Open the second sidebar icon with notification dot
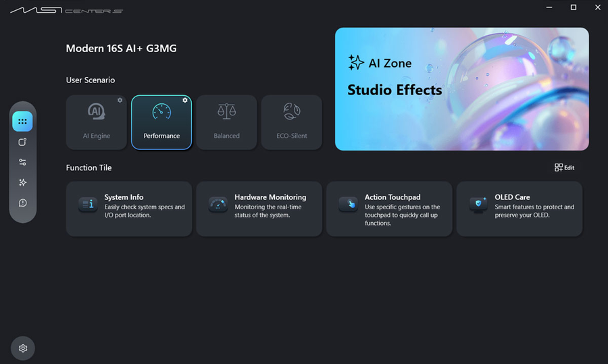 coord(22,142)
